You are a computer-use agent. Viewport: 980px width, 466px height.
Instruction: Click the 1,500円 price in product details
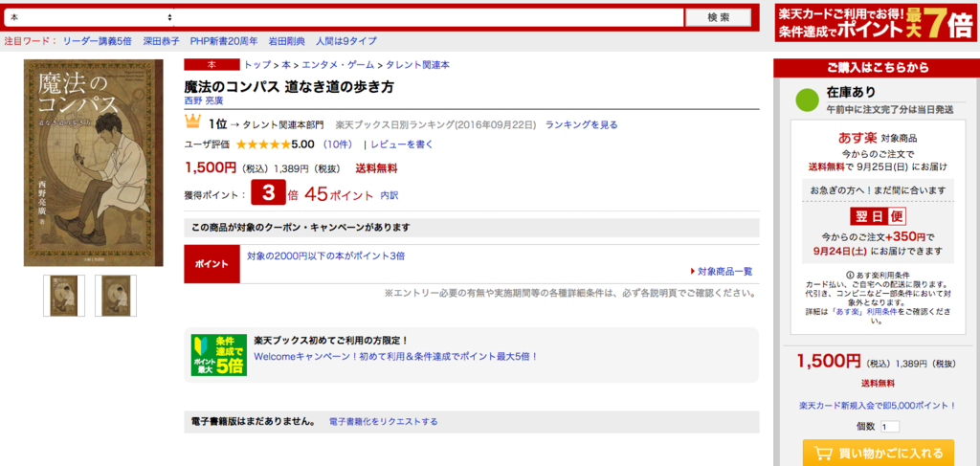(x=211, y=167)
